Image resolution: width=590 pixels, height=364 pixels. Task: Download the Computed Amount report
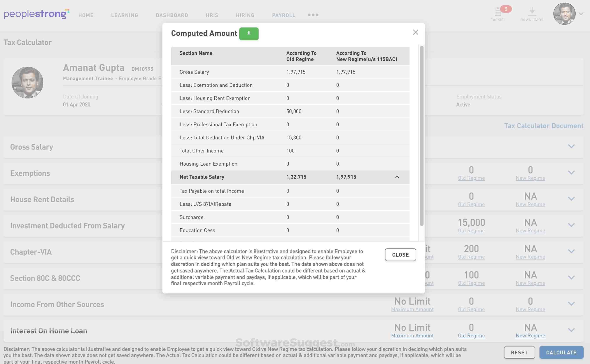[x=249, y=33]
